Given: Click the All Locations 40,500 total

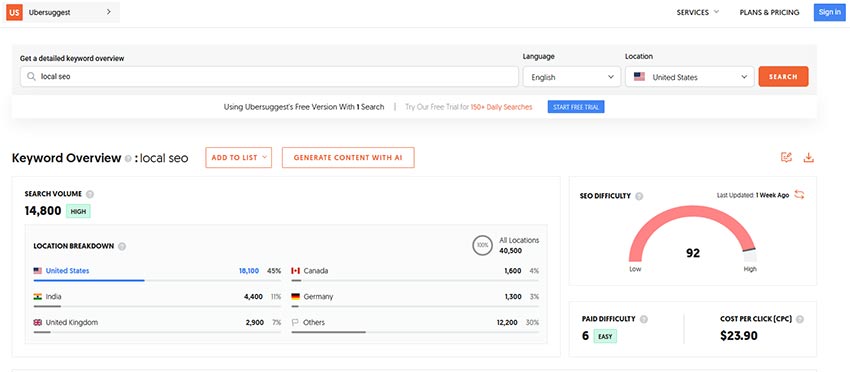Looking at the screenshot, I should pos(511,251).
